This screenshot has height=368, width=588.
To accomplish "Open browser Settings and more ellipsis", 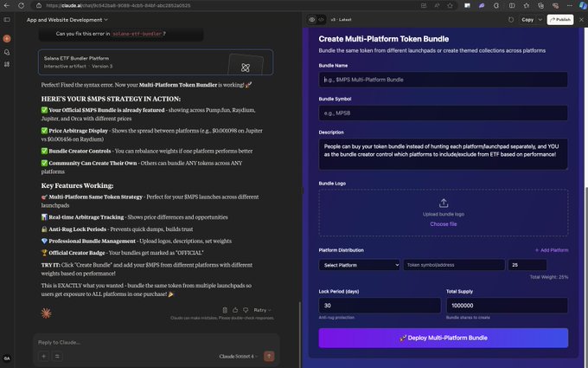I will tap(570, 6).
